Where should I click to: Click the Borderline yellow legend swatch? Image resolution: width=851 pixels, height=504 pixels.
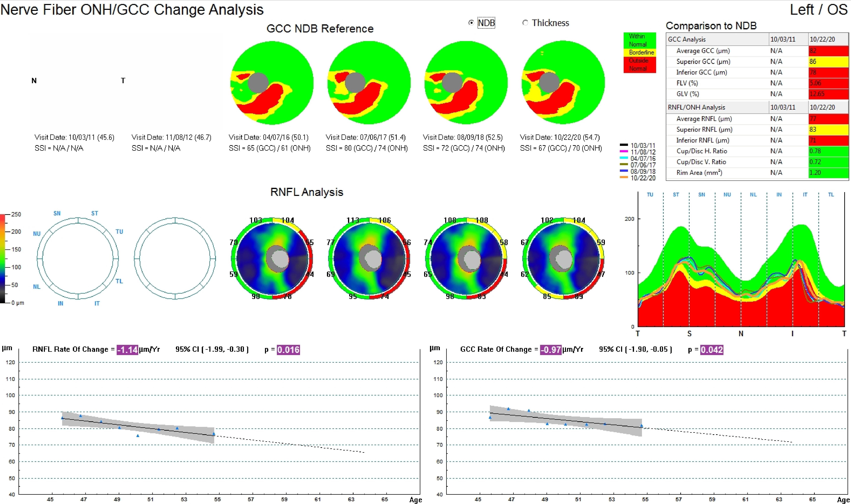tap(640, 53)
